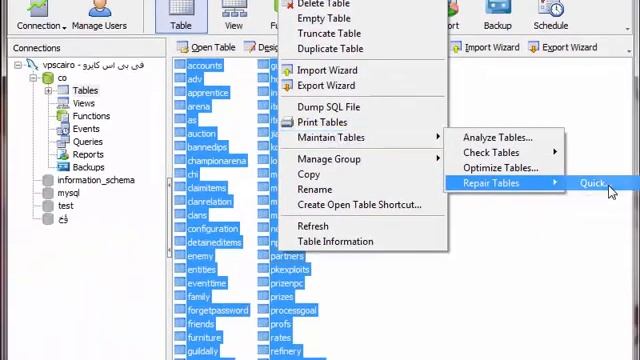Select the claimitems table
This screenshot has width=640, height=360.
pos(207,188)
